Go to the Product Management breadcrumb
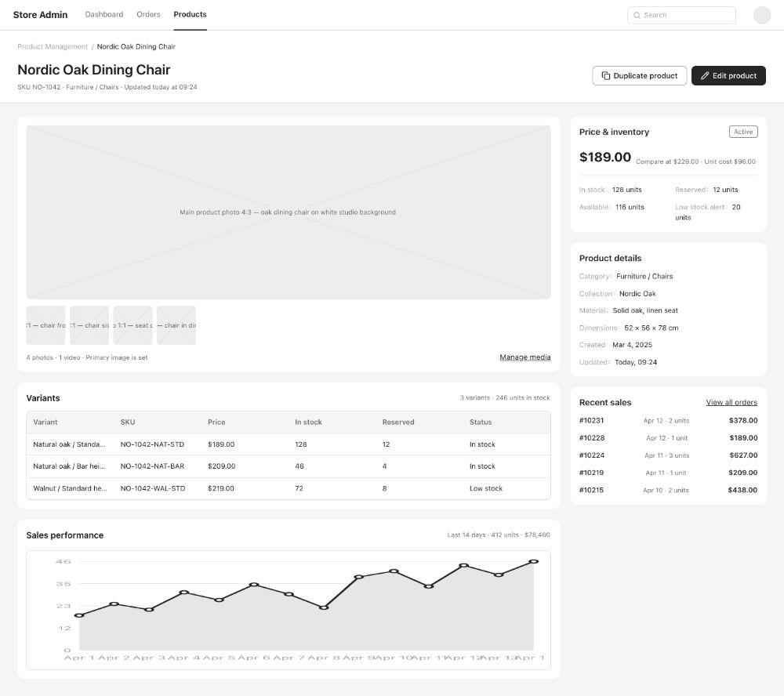The width and height of the screenshot is (784, 696). (x=53, y=46)
